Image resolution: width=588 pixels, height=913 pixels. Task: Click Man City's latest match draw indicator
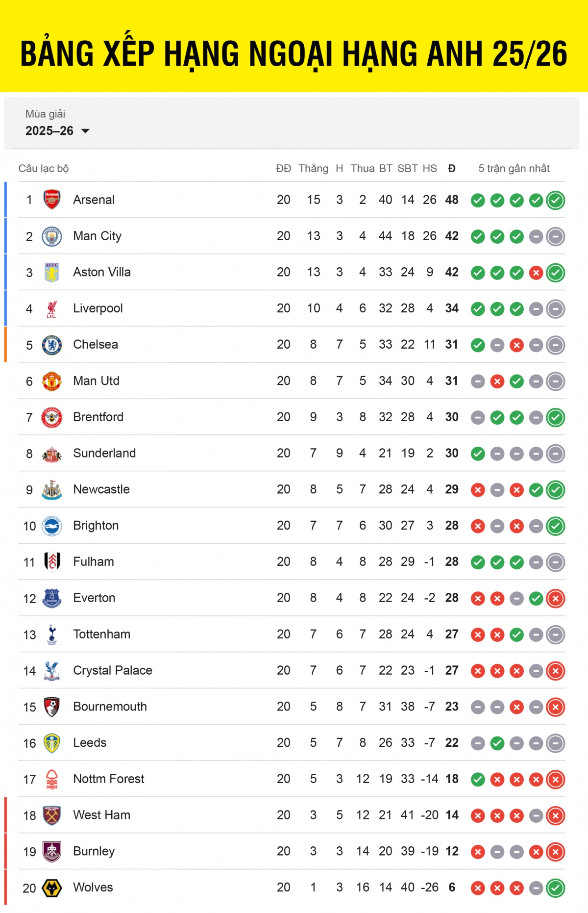coord(556,236)
